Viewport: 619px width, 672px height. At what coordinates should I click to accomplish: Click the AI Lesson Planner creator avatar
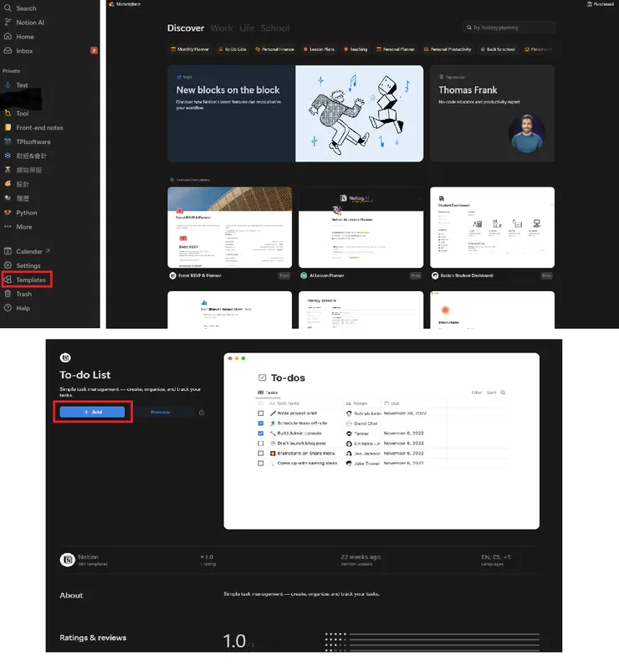304,275
